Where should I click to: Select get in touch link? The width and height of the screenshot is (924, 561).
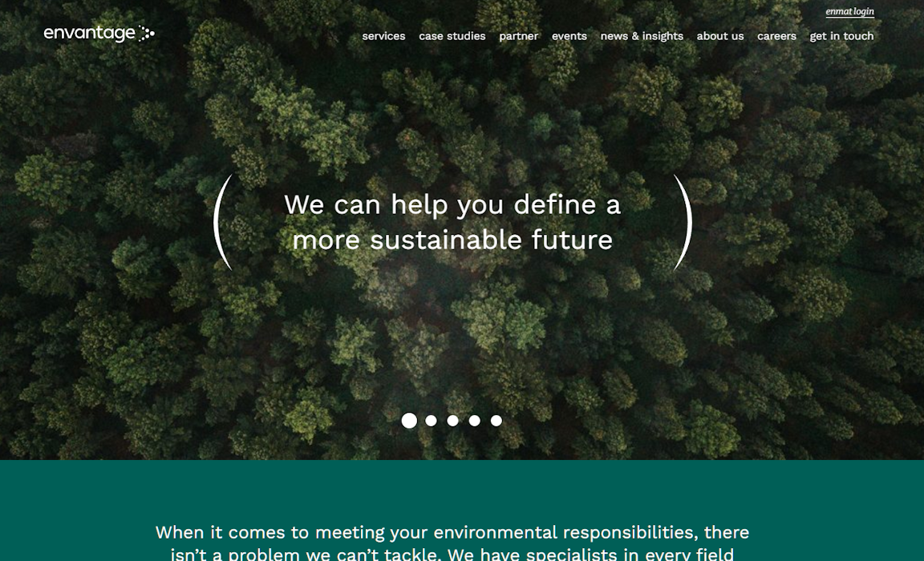point(841,36)
